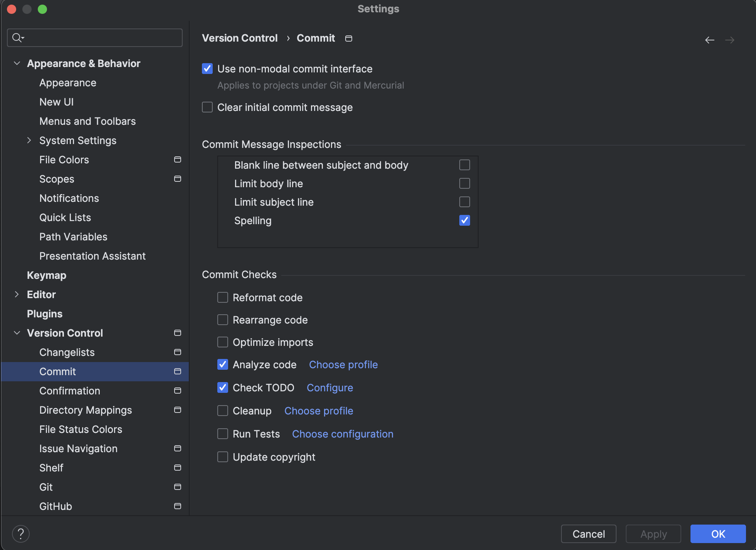
Task: Click the back navigation arrow icon
Action: pyautogui.click(x=709, y=40)
